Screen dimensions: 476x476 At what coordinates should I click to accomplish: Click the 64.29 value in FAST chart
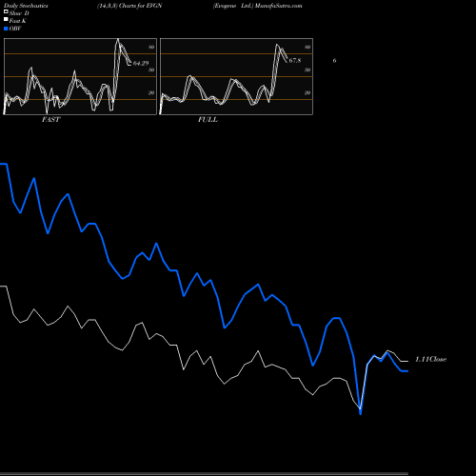tap(141, 63)
